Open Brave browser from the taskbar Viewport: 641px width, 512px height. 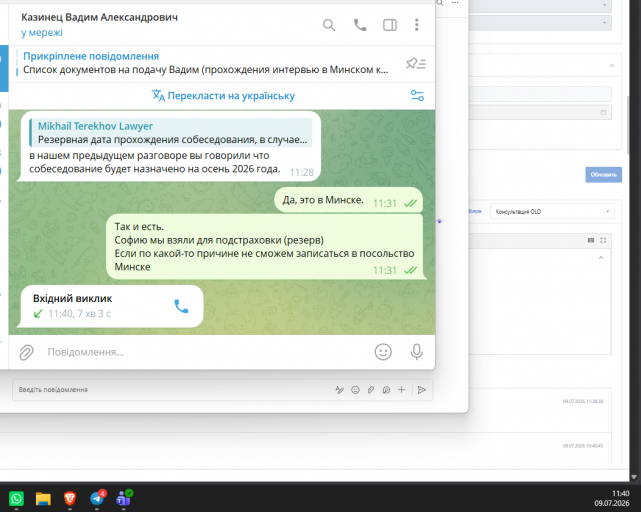70,499
